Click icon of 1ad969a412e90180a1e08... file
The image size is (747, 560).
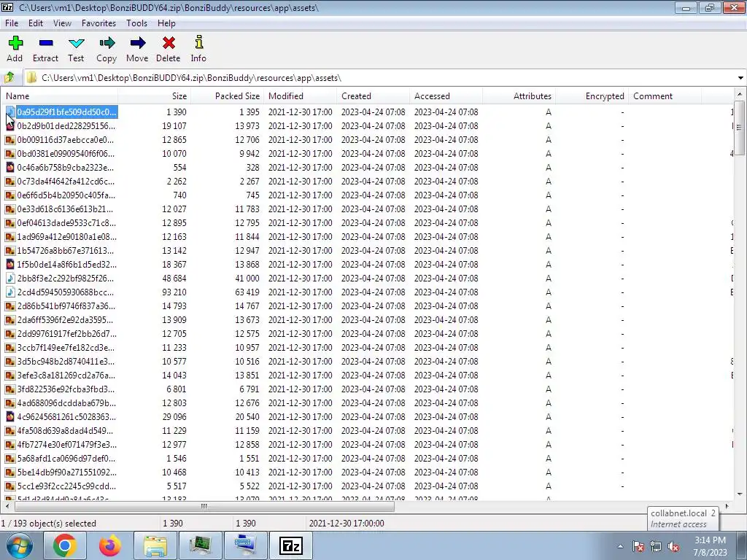10,237
